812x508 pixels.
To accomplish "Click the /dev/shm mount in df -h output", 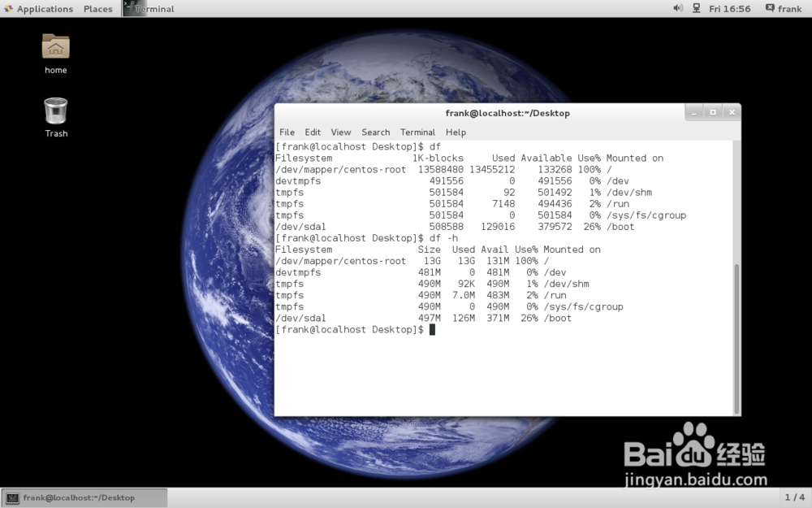I will (x=567, y=284).
